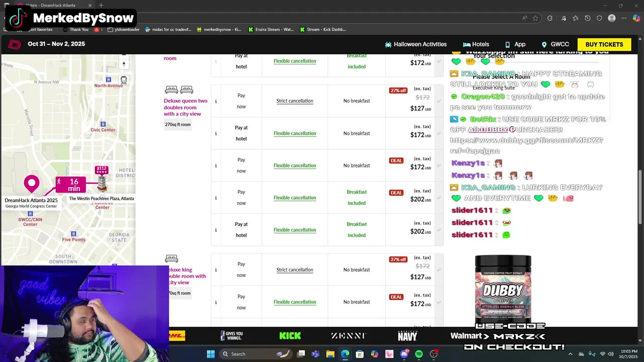
Task: Open Browser essentials shield icon
Action: coord(599,18)
